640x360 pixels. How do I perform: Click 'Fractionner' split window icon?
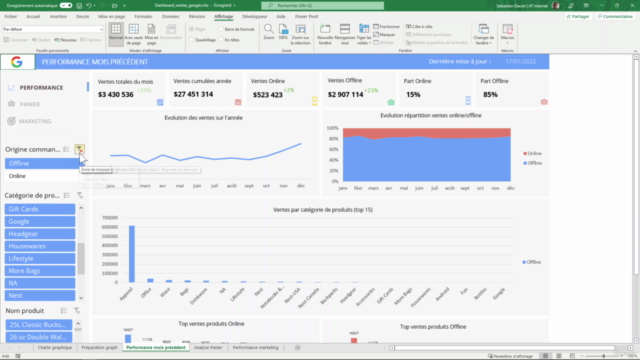click(376, 27)
